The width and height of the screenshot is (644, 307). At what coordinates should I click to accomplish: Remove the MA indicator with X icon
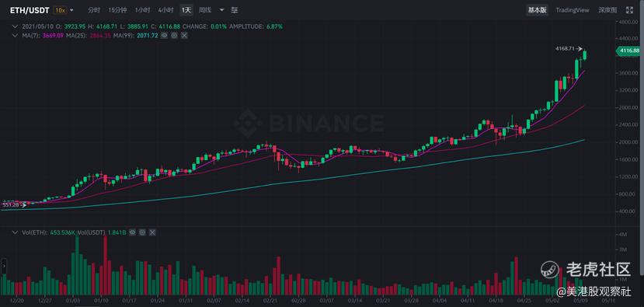pyautogui.click(x=184, y=36)
